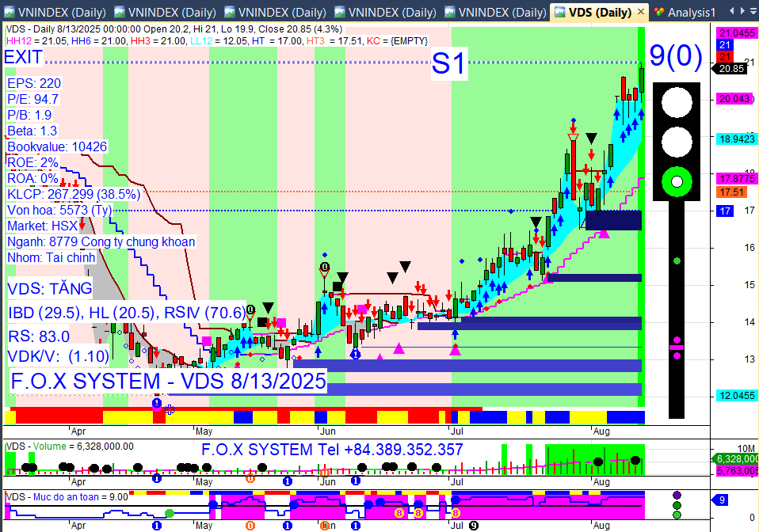The width and height of the screenshot is (759, 532).
Task: Click the ROA: 0% line
Action: (33, 178)
